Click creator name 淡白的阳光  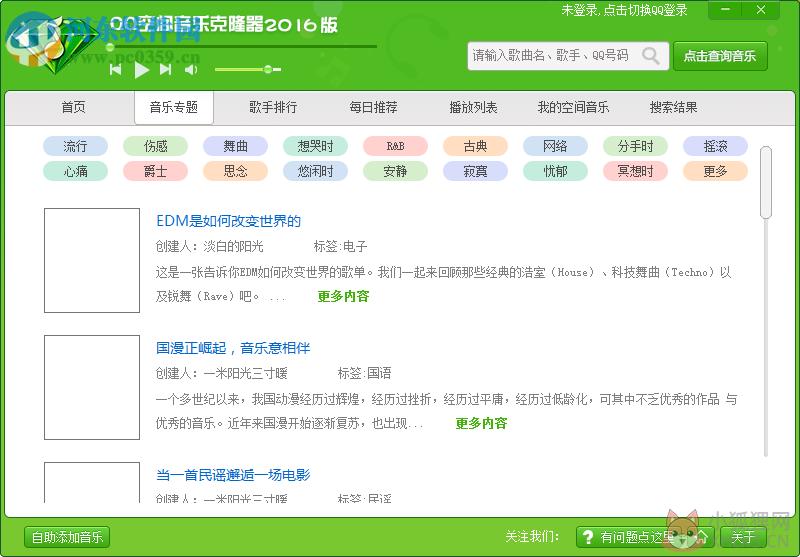pyautogui.click(x=233, y=247)
